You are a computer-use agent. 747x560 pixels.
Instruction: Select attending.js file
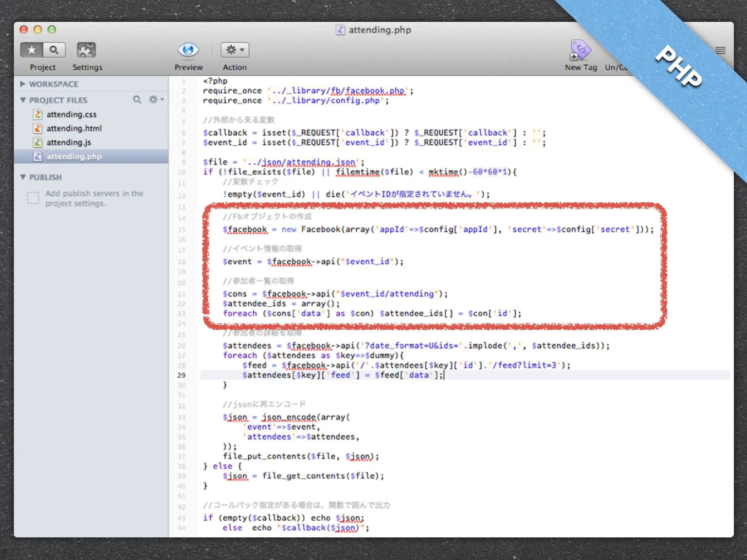[x=69, y=142]
